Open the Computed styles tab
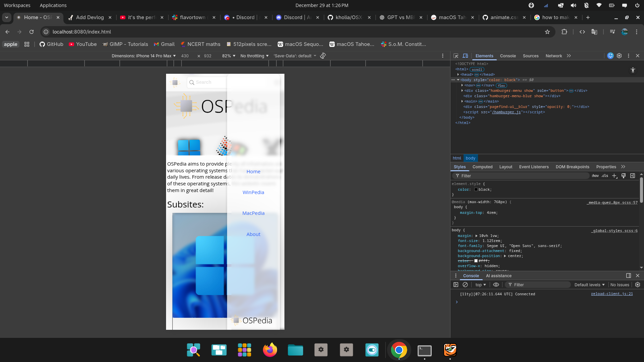644x362 pixels. (482, 167)
